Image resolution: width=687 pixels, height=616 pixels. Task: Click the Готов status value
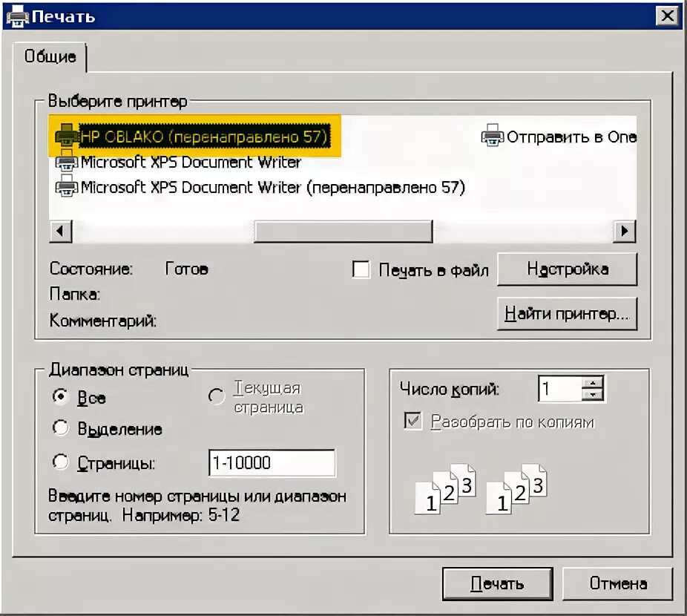tap(187, 269)
